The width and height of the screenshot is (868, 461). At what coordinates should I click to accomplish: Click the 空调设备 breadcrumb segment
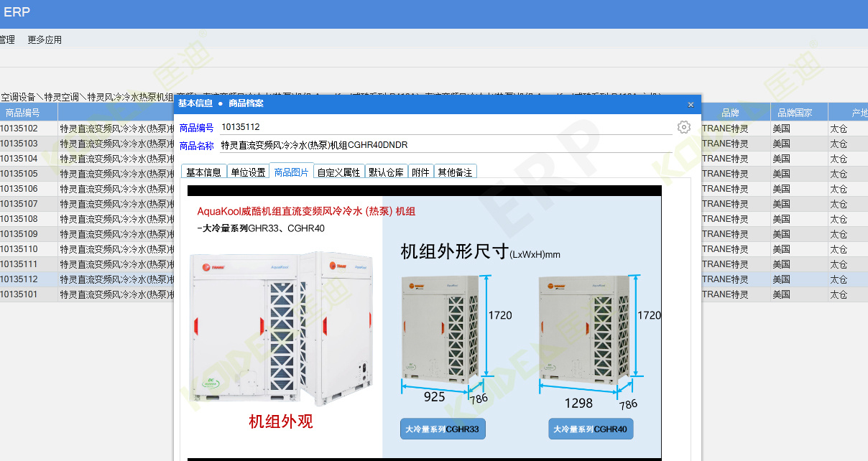[18, 97]
